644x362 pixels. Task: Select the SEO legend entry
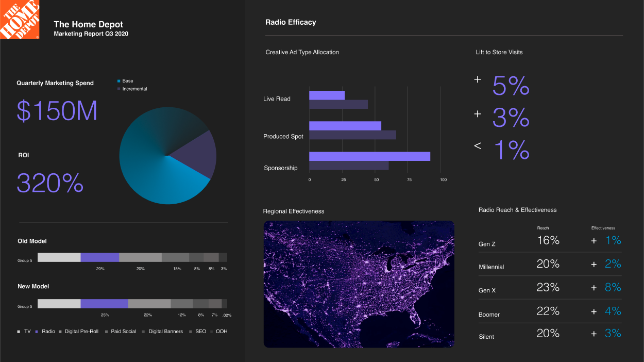pyautogui.click(x=197, y=332)
